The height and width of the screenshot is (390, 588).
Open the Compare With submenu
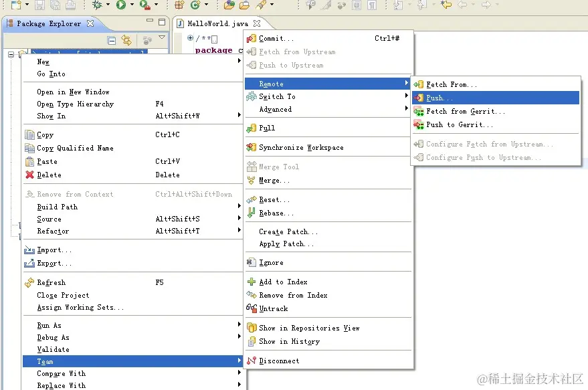tap(132, 373)
